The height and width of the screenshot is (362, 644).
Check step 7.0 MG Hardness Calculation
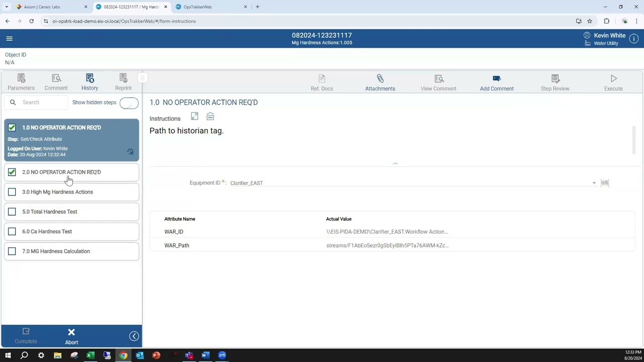pyautogui.click(x=12, y=251)
